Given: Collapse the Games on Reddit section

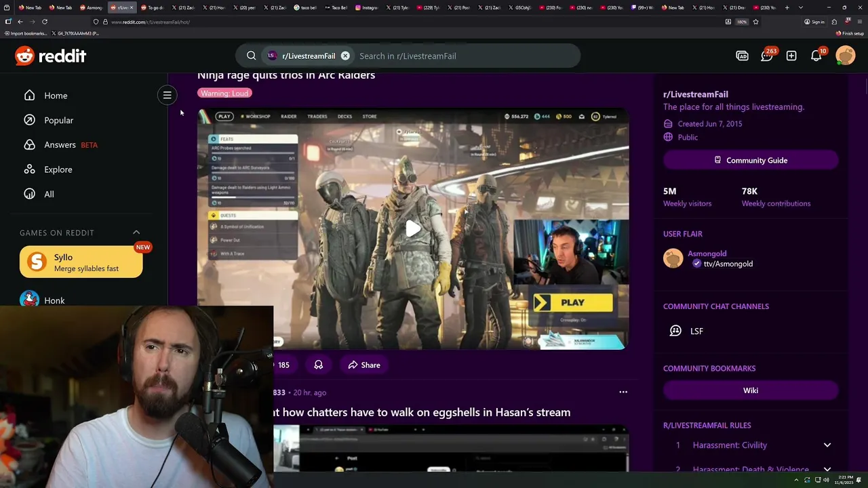Looking at the screenshot, I should pyautogui.click(x=136, y=232).
